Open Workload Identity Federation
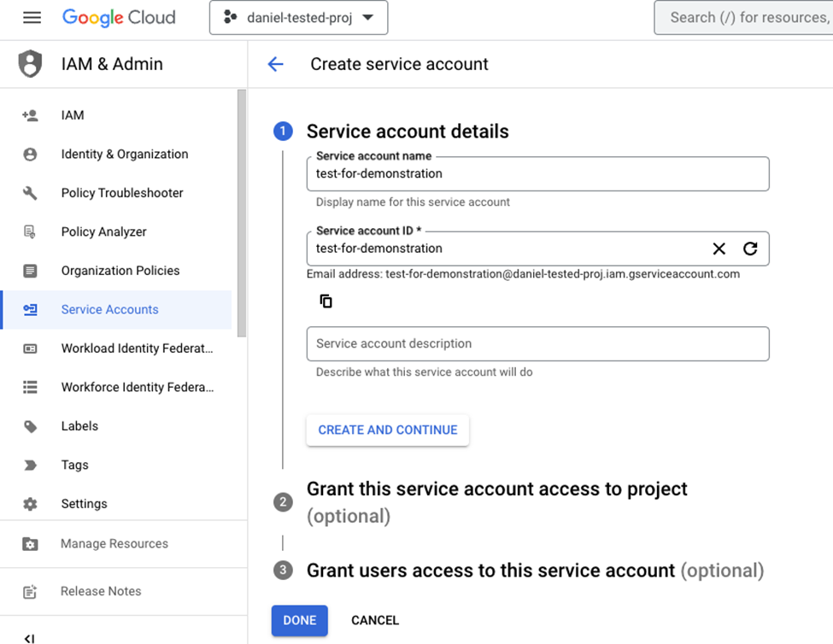 tap(137, 348)
